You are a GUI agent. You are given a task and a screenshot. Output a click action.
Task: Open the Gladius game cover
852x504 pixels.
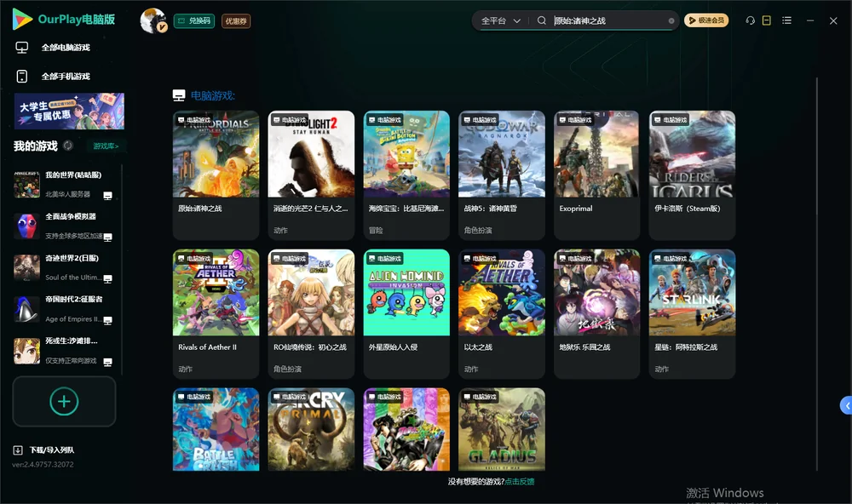[x=502, y=429]
